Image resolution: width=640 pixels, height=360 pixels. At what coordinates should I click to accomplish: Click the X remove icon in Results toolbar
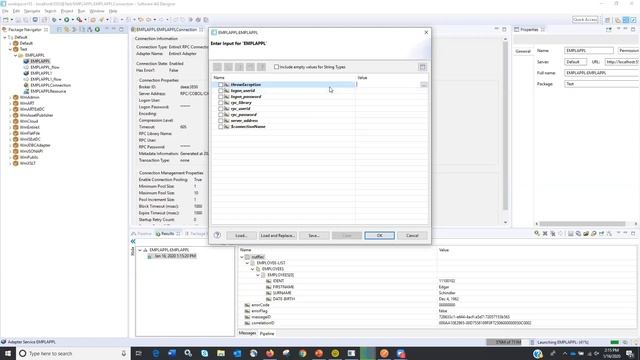(x=545, y=233)
